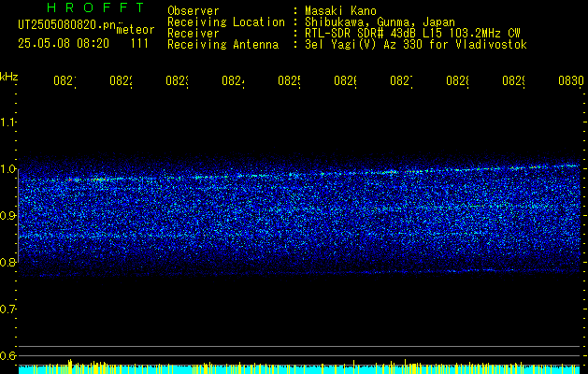This screenshot has width=588, height=374.
Task: Click the 0826 time marker
Action: [x=345, y=80]
